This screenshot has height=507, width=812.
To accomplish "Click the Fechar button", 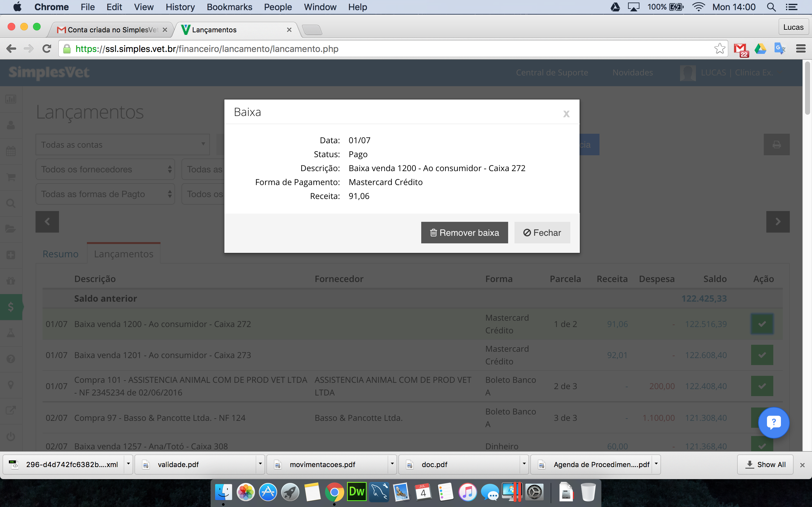I will click(542, 232).
